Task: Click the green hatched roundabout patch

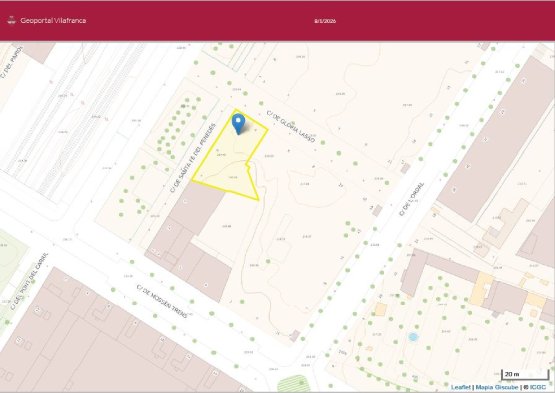Action: [x=293, y=384]
